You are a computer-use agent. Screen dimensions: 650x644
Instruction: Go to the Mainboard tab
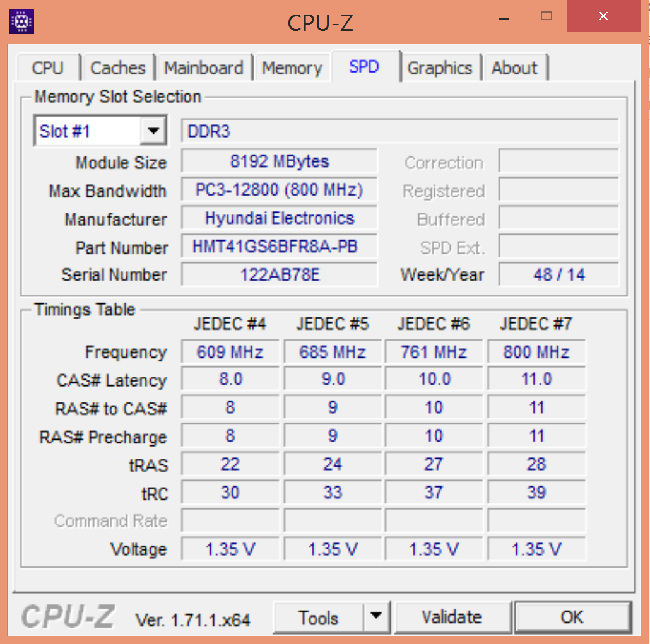click(x=204, y=67)
